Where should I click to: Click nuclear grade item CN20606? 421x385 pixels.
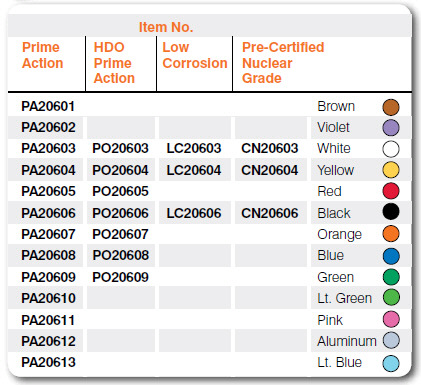tap(270, 213)
